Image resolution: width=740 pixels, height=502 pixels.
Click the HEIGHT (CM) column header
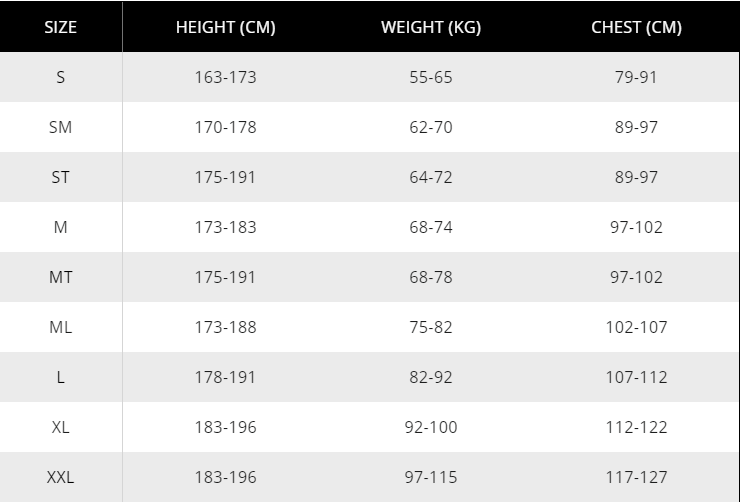[225, 27]
